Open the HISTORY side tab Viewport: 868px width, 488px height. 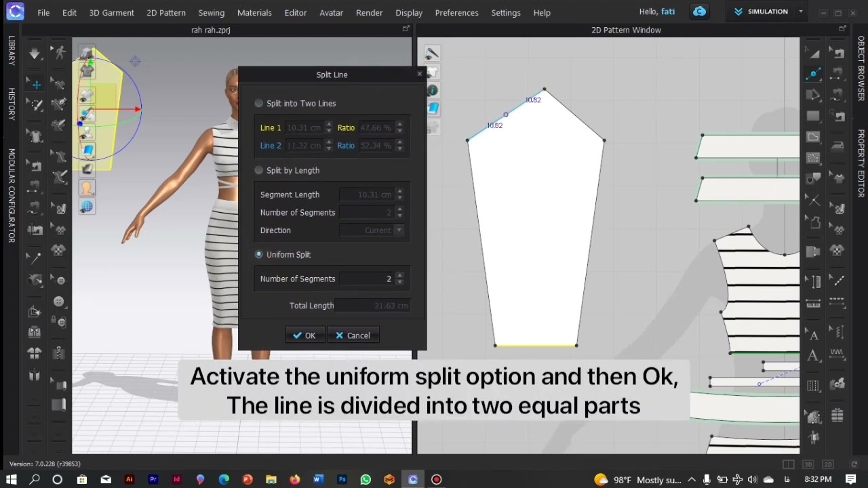coord(12,104)
